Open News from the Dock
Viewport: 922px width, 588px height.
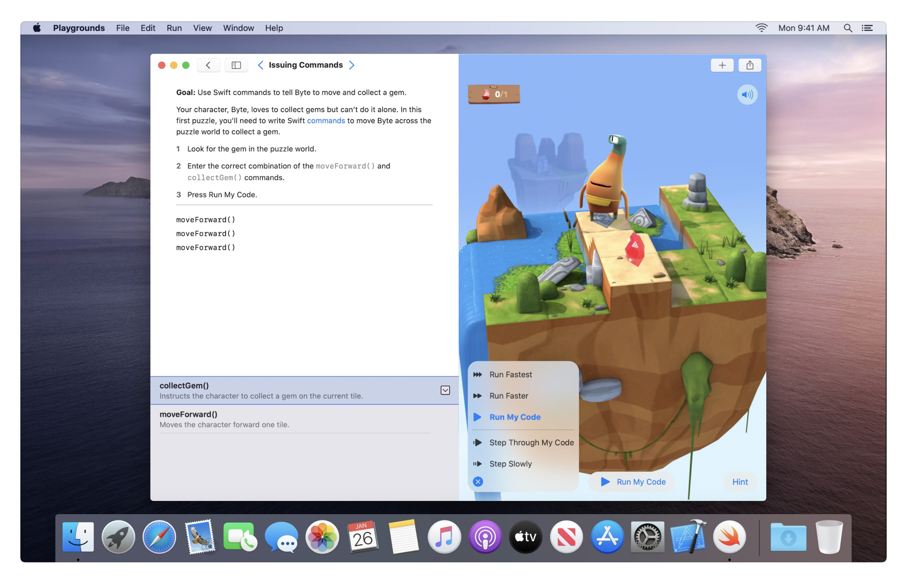[566, 537]
